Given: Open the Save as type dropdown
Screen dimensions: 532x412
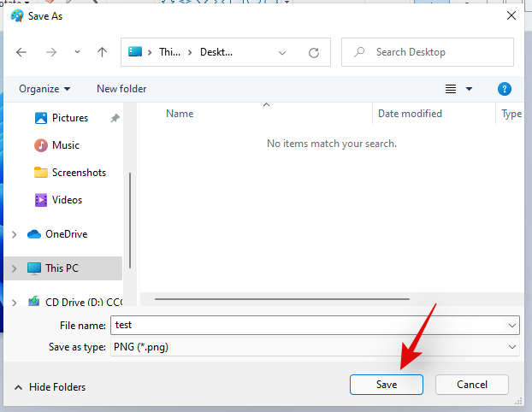Looking at the screenshot, I should 512,347.
